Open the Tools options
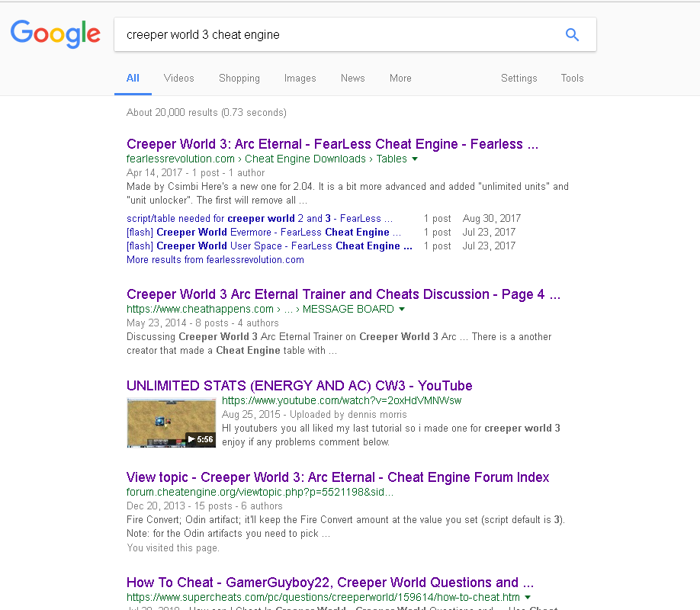Screen dimensions: 700x610 click(572, 78)
